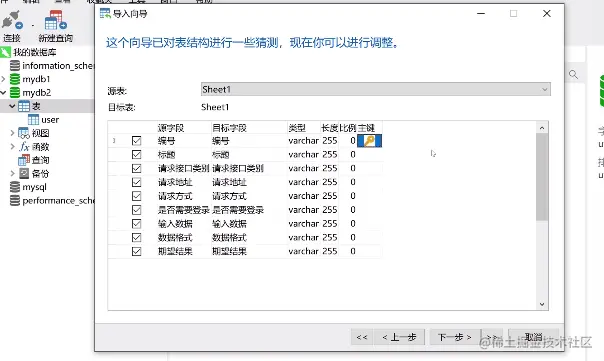
Task: Click the 目标字段 cell for 期望结果
Action: click(249, 252)
